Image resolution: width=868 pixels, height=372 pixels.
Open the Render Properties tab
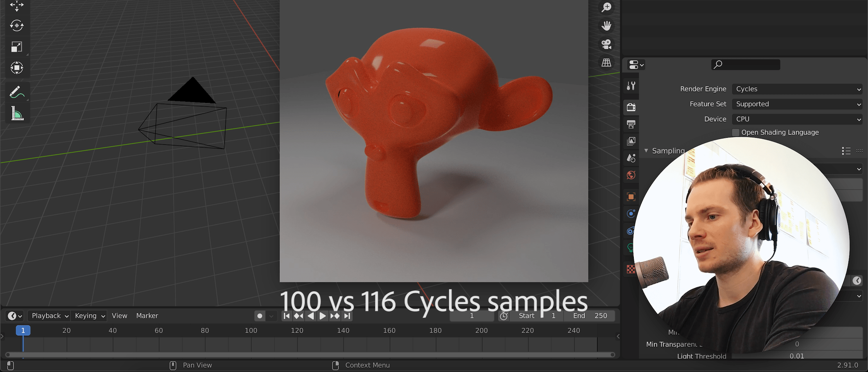coord(631,107)
